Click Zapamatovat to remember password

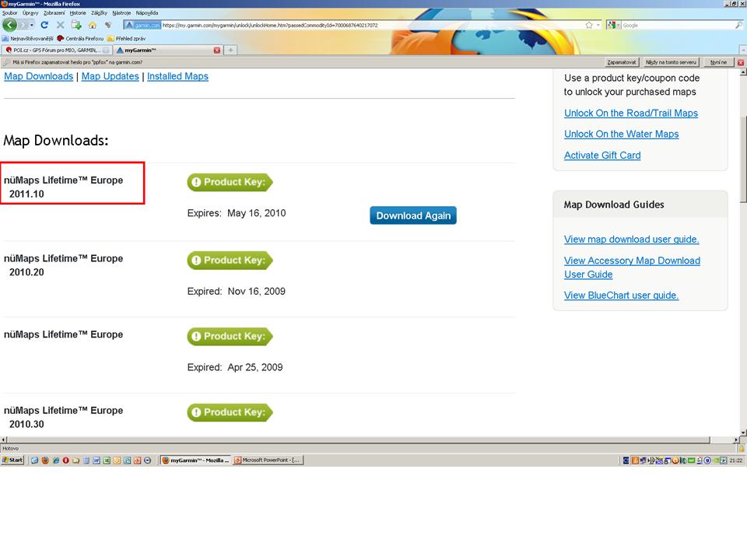622,62
